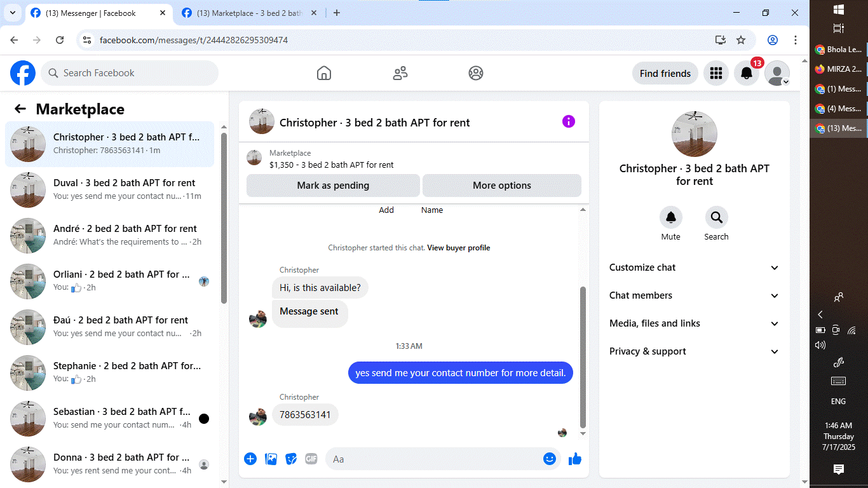868x488 pixels.
Task: Open Stephanie conversation in chat list
Action: (110, 373)
